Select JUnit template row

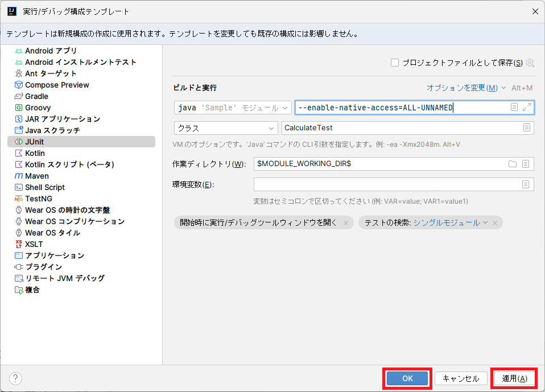coord(81,142)
